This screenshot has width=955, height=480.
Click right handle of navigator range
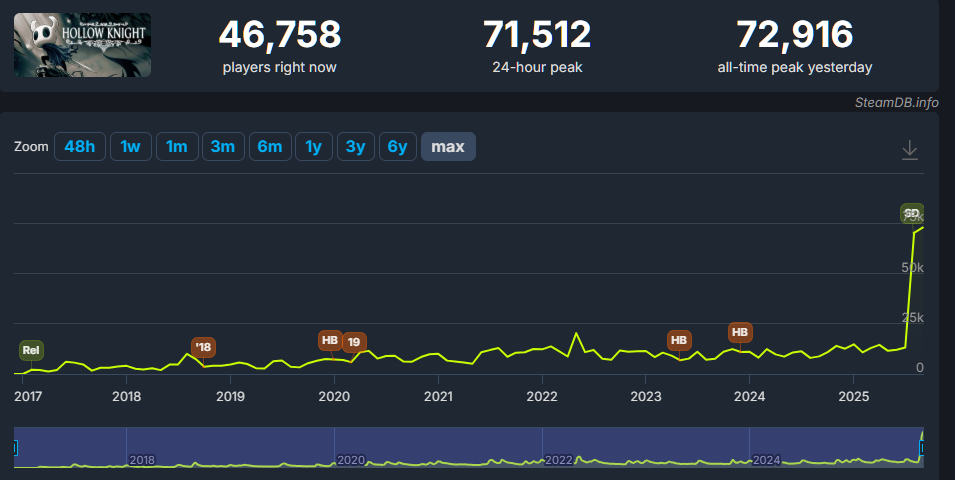pyautogui.click(x=922, y=448)
